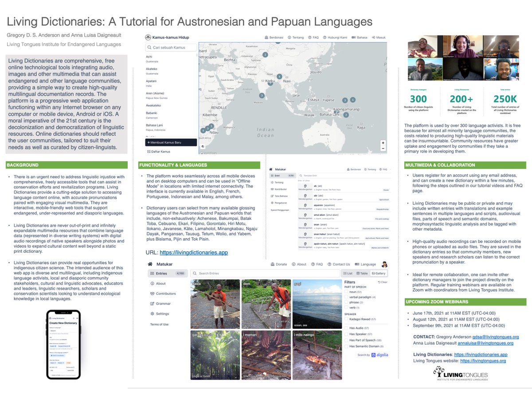
Task: Click the Search Entries field
Action: pos(264,274)
